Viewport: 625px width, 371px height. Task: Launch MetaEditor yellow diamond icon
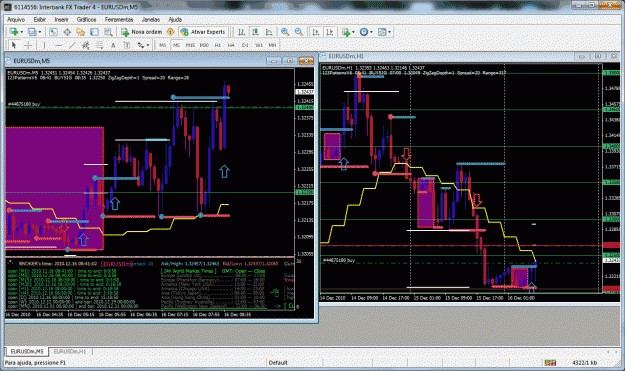click(171, 32)
